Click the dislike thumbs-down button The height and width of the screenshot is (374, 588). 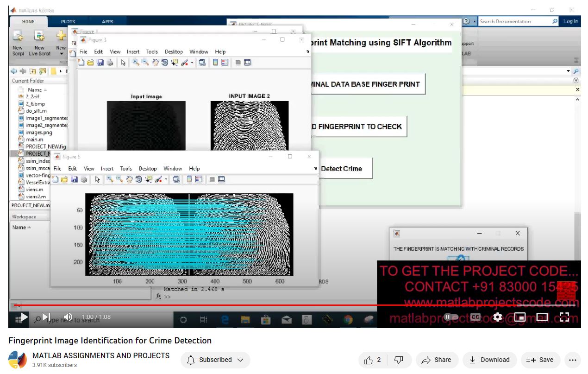398,360
